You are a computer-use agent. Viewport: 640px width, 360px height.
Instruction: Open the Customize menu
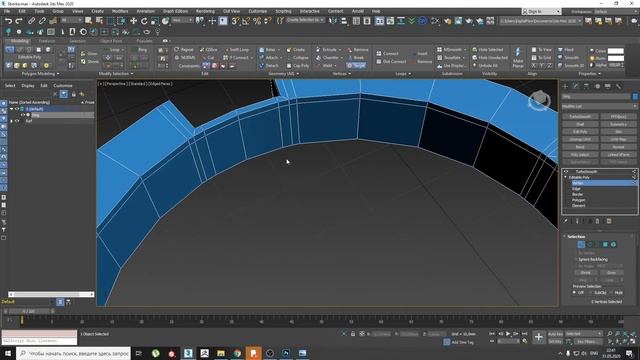point(257,11)
